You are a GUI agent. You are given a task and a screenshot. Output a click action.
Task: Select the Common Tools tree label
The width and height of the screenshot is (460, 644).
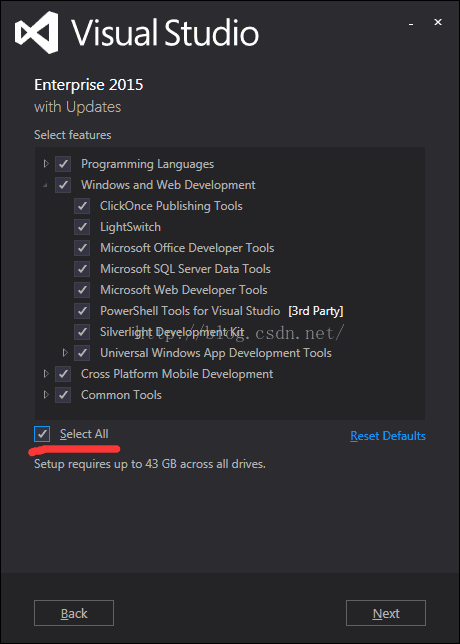point(121,395)
